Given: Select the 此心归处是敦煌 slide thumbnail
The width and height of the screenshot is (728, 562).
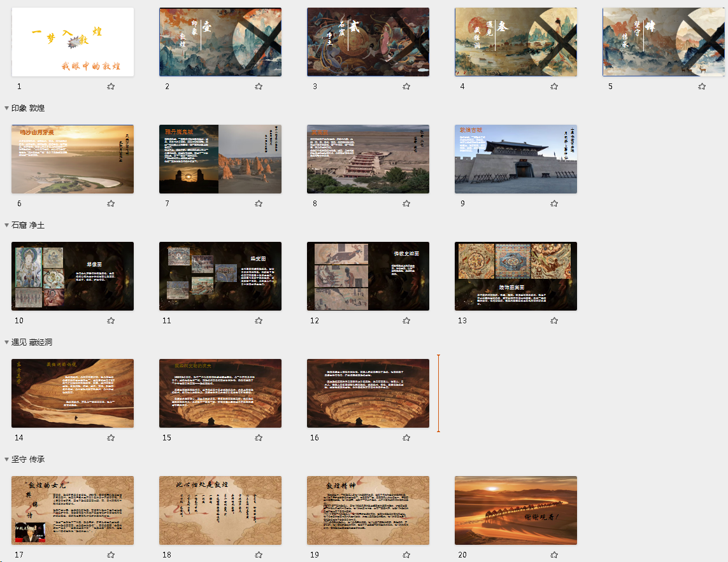Looking at the screenshot, I should pos(220,510).
